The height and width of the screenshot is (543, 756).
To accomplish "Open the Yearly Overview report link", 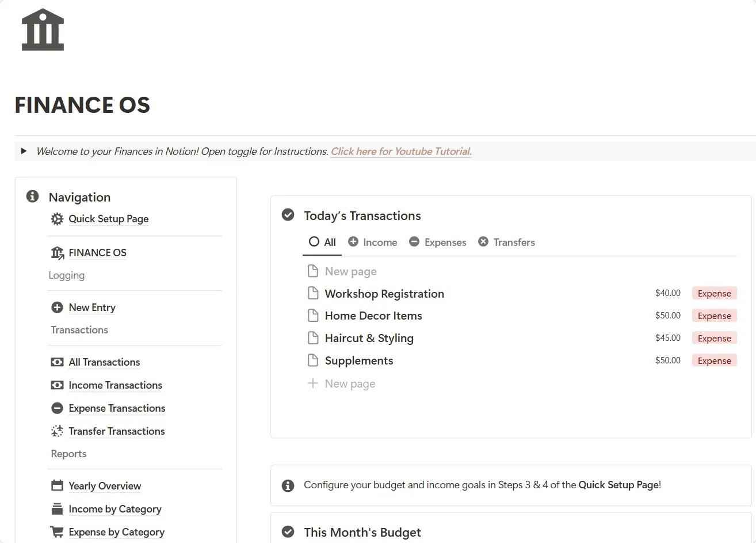I will (105, 486).
